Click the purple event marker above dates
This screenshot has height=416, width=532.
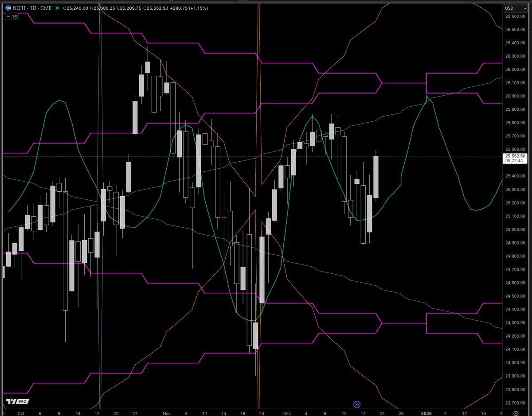coord(357,404)
